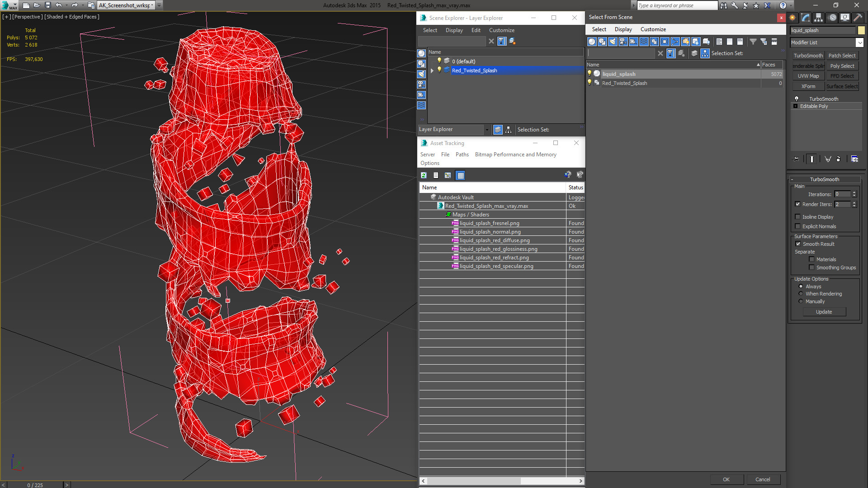The height and width of the screenshot is (488, 868).
Task: Open the Create command panel tab
Action: [793, 18]
